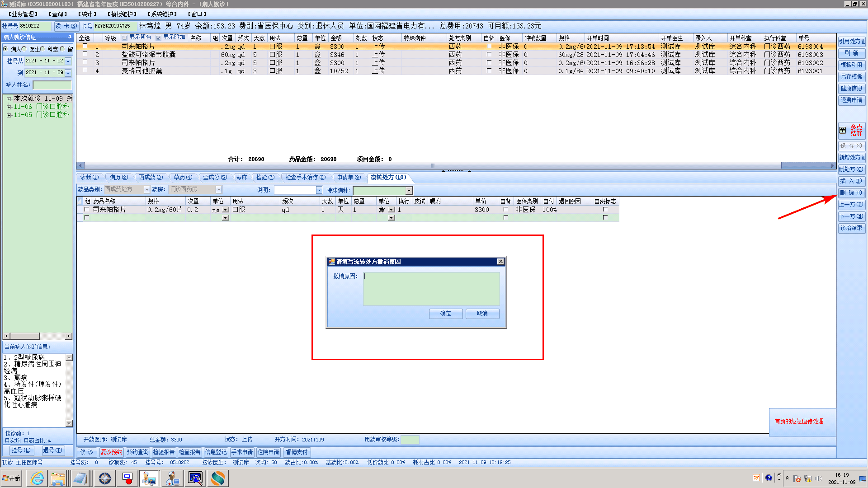Click the blue help question mark icon
868x488 pixels.
(769, 478)
